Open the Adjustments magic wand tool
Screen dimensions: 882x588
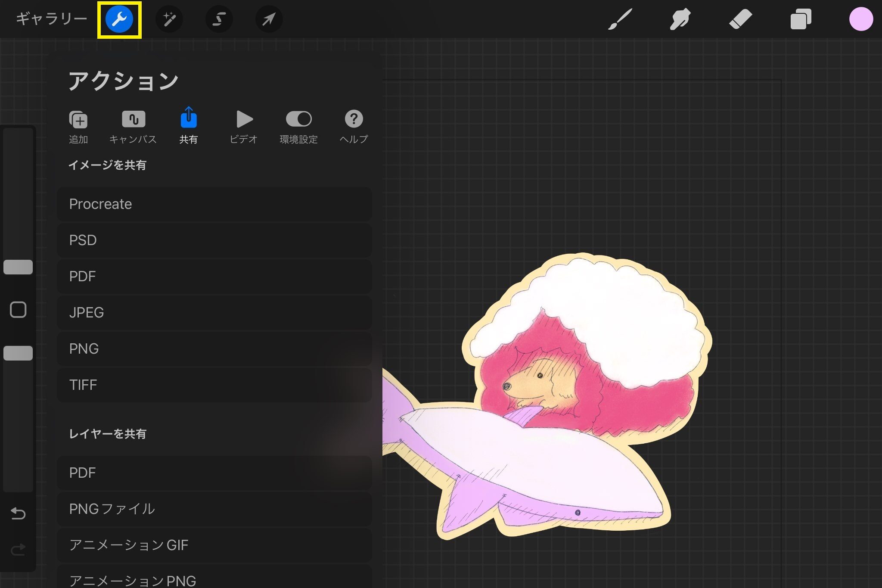169,19
